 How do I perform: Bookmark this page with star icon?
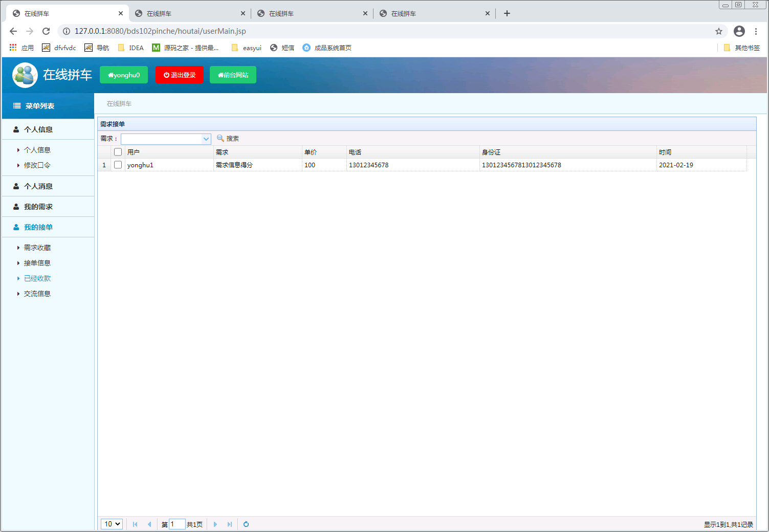(x=719, y=31)
